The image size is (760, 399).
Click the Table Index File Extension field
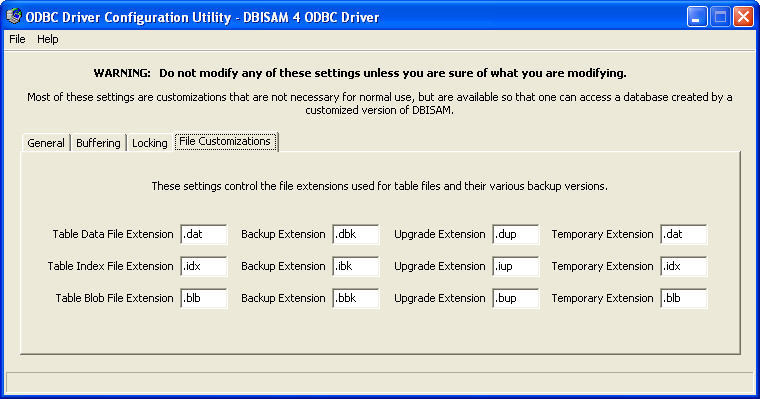click(x=204, y=266)
